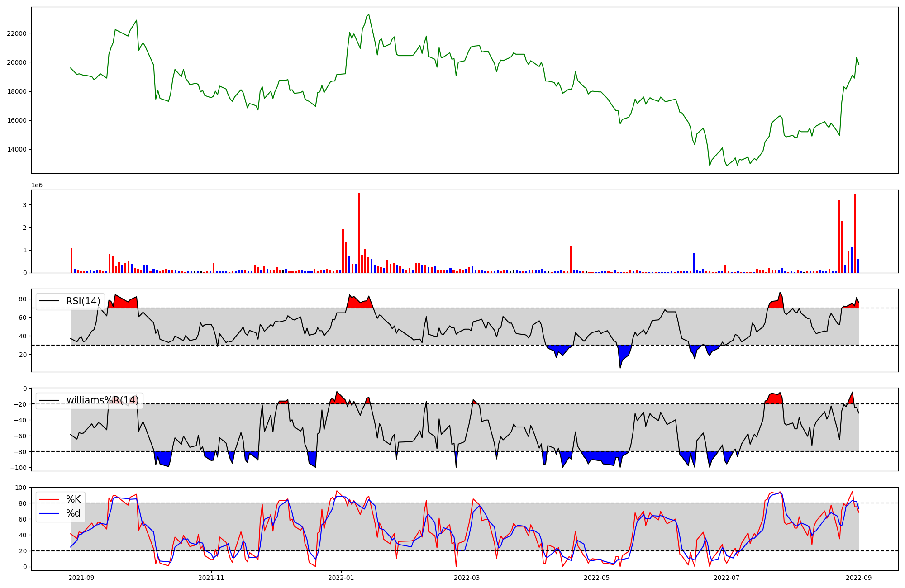The height and width of the screenshot is (588, 905).
Task: Click the 18000 price axis tick label
Action: tap(16, 91)
